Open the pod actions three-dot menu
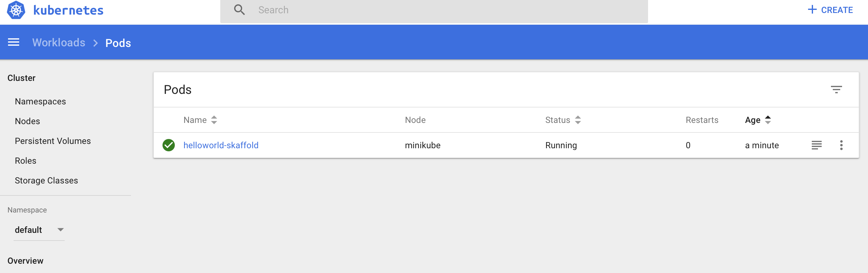Viewport: 868px width, 273px height. point(841,145)
